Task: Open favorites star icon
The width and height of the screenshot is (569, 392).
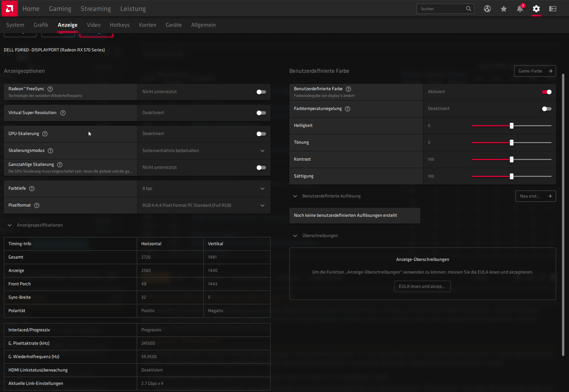Action: click(x=504, y=9)
